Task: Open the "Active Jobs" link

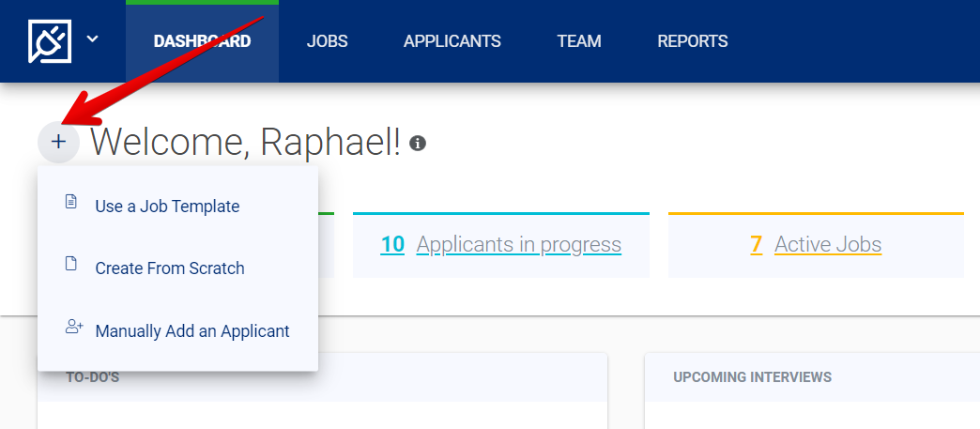Action: [828, 245]
